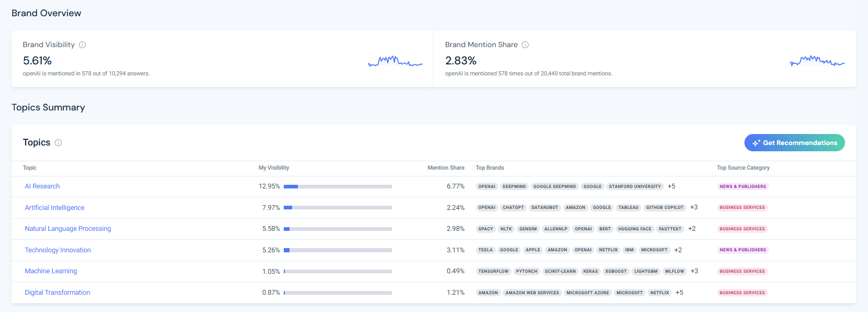Click the Brand Mention Share sparkline chart
The height and width of the screenshot is (312, 868).
[817, 61]
